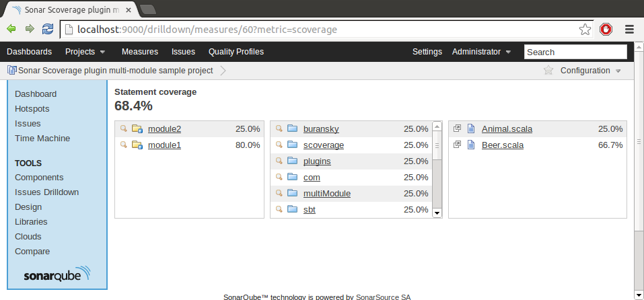Expand the Projects dropdown menu

coord(85,52)
